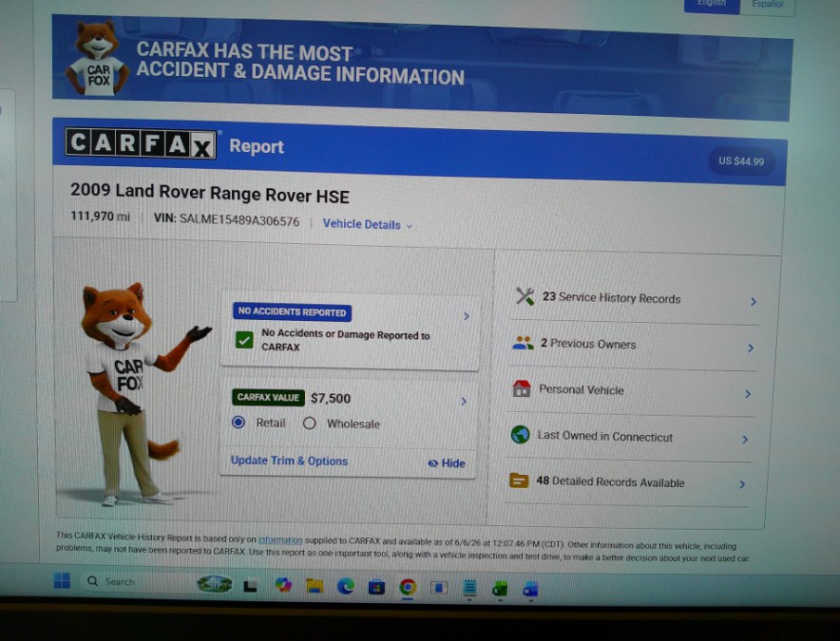Screen dimensions: 840x641
Task: Click the house icon beside Personal Vehicle
Action: (522, 388)
